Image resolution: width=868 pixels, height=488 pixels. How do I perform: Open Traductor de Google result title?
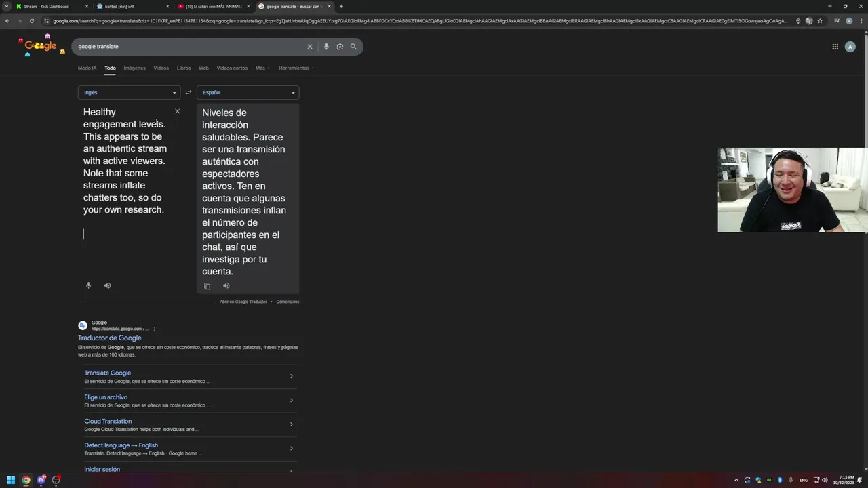tap(110, 338)
